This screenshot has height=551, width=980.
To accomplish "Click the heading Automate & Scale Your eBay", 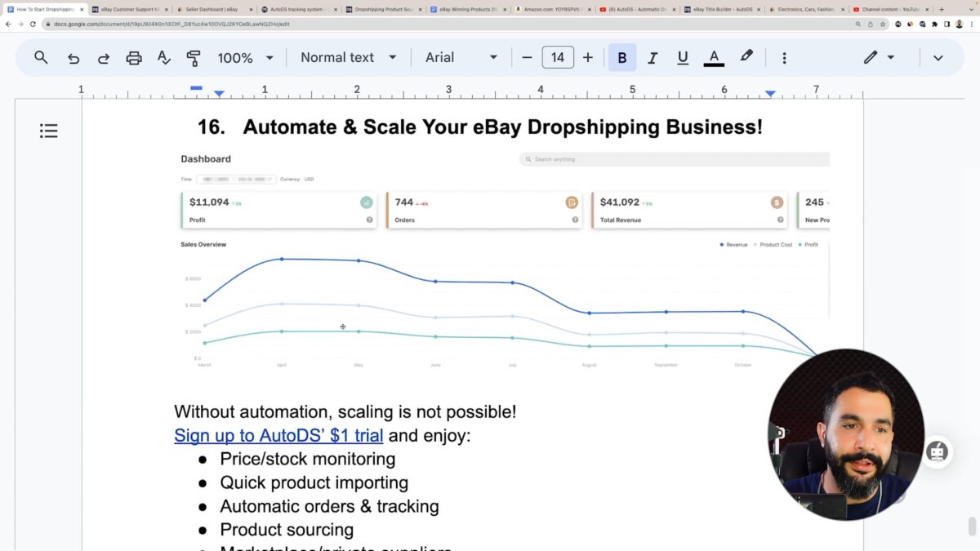I will pos(503,127).
